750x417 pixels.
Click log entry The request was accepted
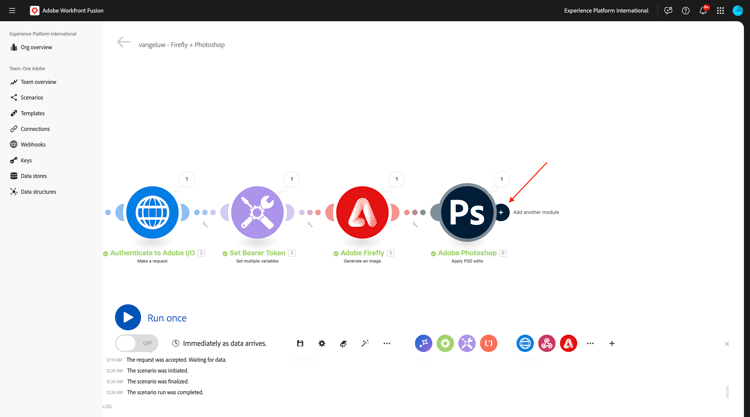176,360
